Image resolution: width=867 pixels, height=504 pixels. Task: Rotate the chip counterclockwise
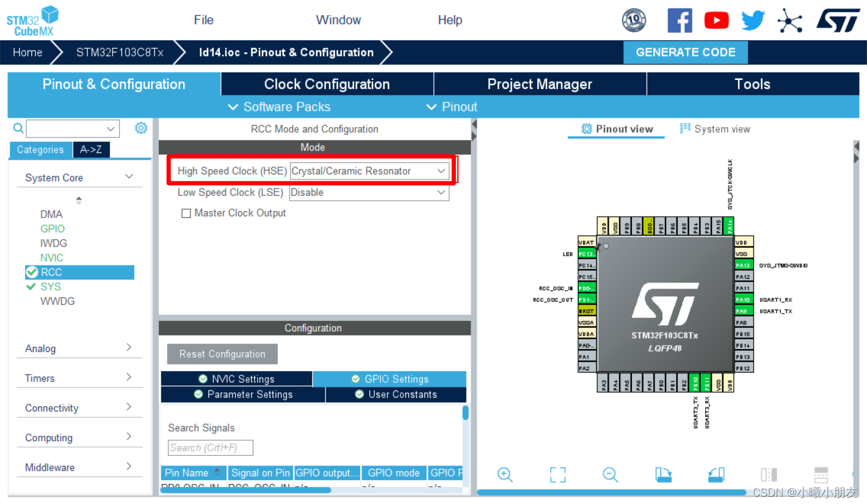(715, 474)
